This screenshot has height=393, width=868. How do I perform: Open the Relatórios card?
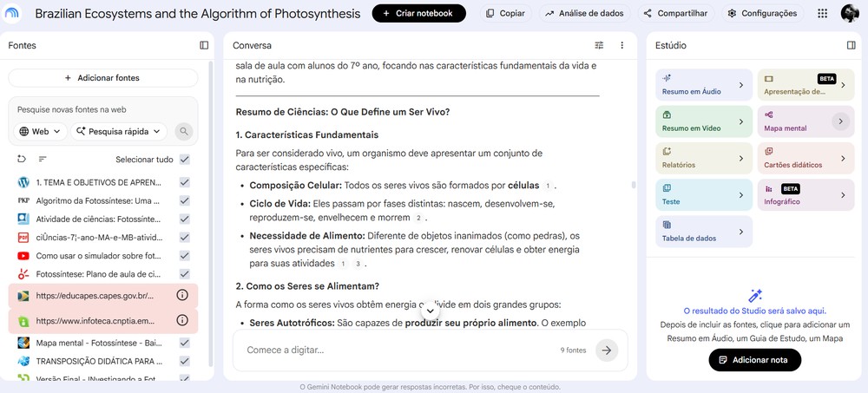pyautogui.click(x=704, y=158)
